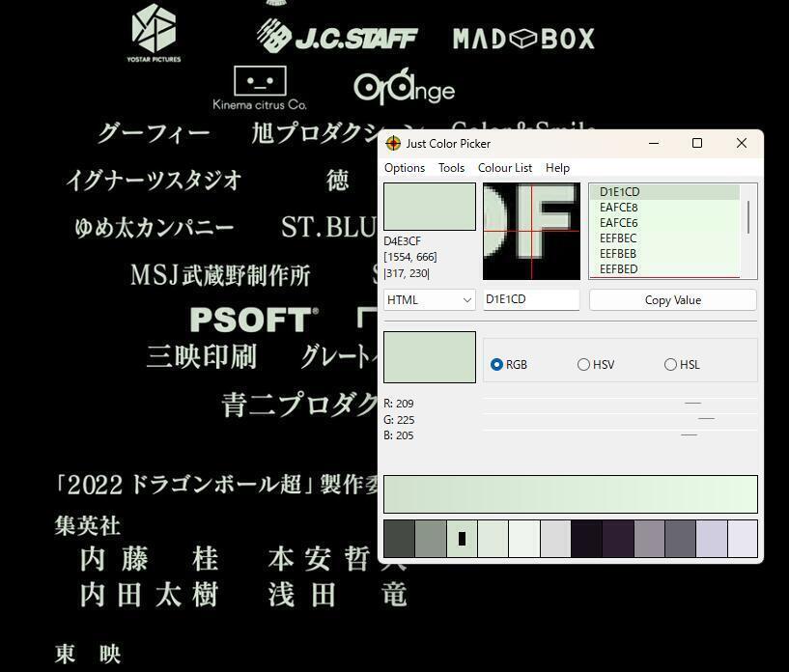Minimize the Just Color Picker window
The width and height of the screenshot is (789, 672).
(654, 143)
